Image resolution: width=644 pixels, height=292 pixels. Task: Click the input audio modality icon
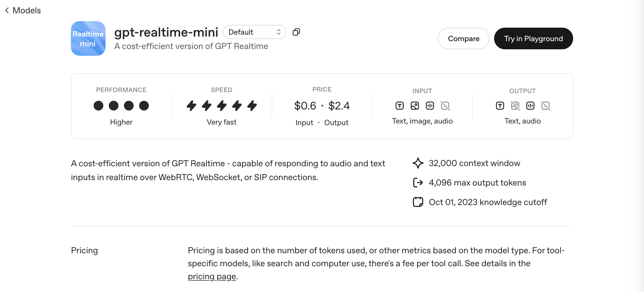[x=430, y=106]
